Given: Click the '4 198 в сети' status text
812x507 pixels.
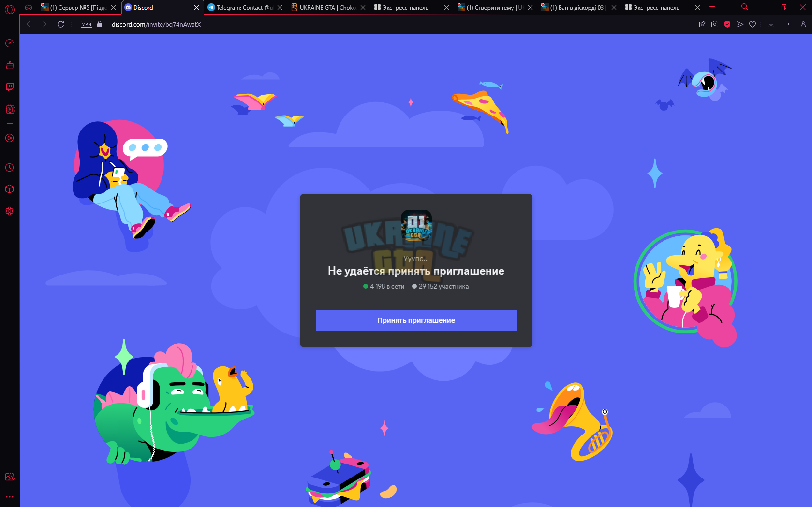Looking at the screenshot, I should pyautogui.click(x=387, y=287).
